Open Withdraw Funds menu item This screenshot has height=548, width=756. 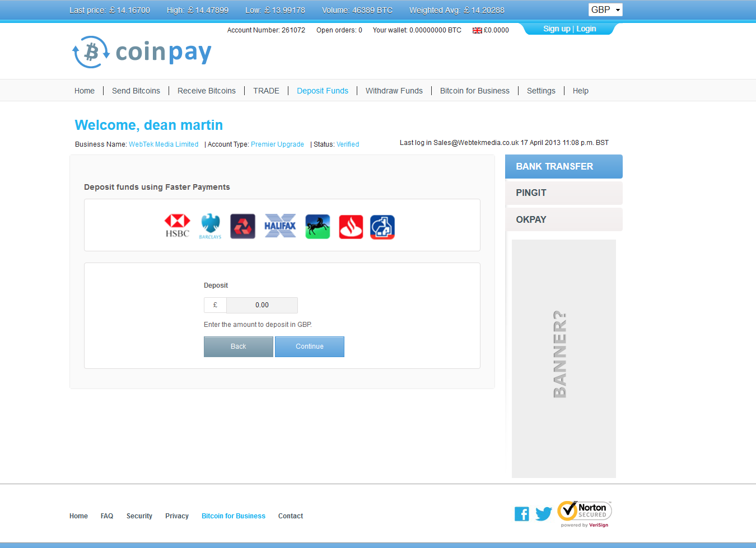coord(394,91)
